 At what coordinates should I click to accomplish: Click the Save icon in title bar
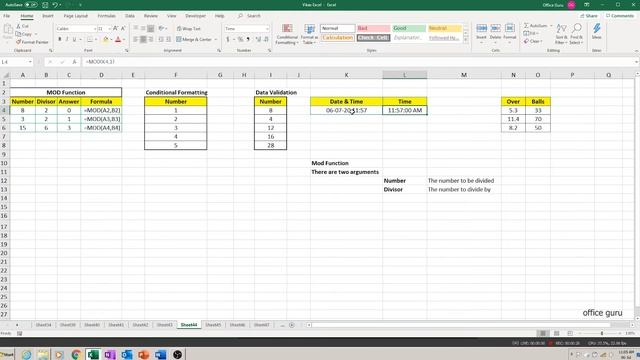point(45,5)
